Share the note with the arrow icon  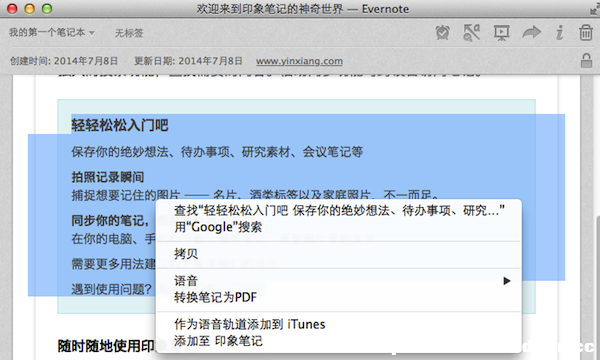[532, 32]
